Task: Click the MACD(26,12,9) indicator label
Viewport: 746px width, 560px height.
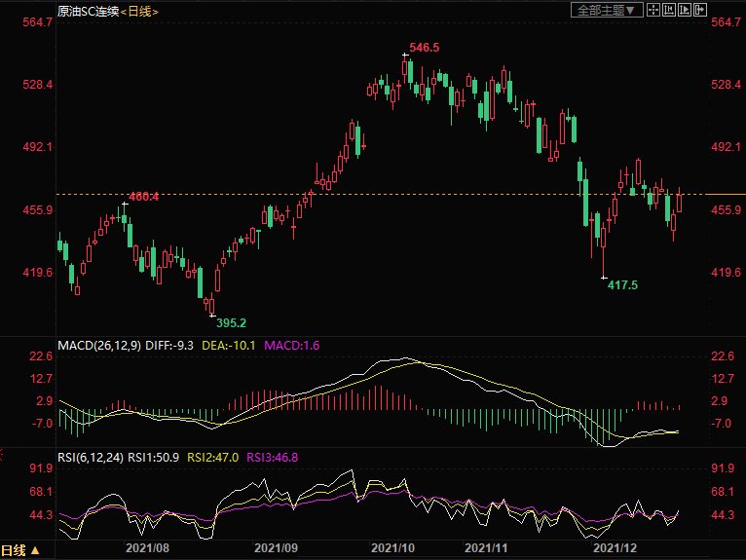Action: click(x=98, y=345)
